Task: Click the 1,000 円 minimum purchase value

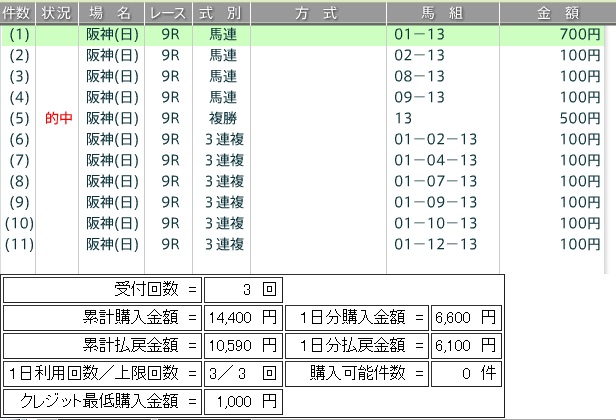Action: 243,402
